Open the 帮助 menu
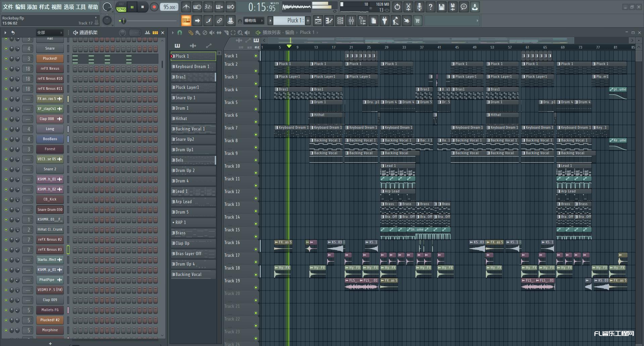The width and height of the screenshot is (644, 346). (x=93, y=7)
